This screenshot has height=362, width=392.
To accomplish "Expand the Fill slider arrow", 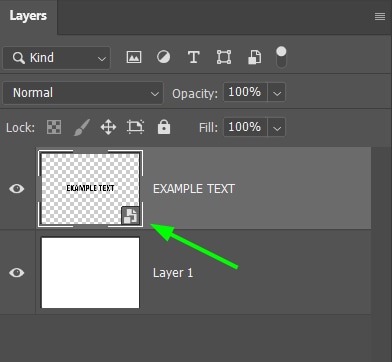I will click(277, 127).
